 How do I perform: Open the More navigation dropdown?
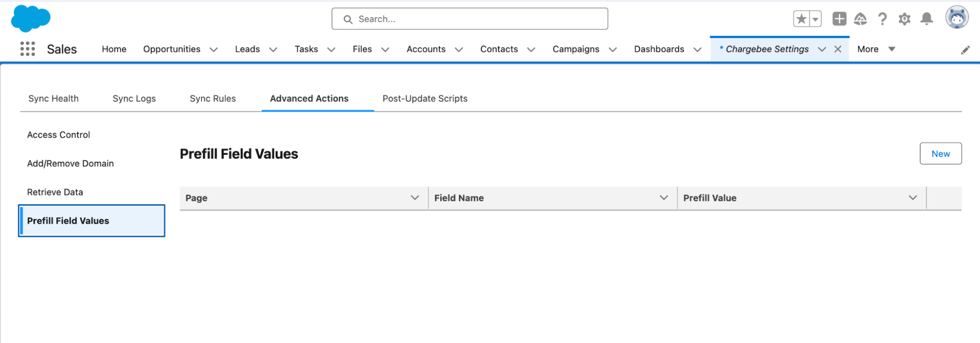[x=876, y=49]
